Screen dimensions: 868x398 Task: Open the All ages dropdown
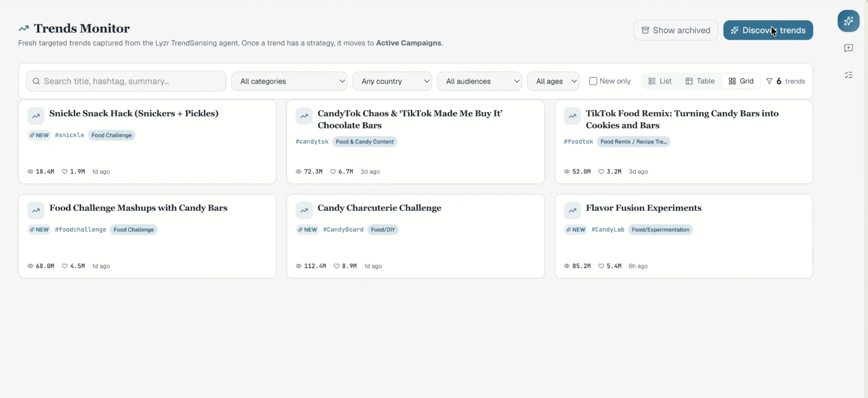[553, 81]
